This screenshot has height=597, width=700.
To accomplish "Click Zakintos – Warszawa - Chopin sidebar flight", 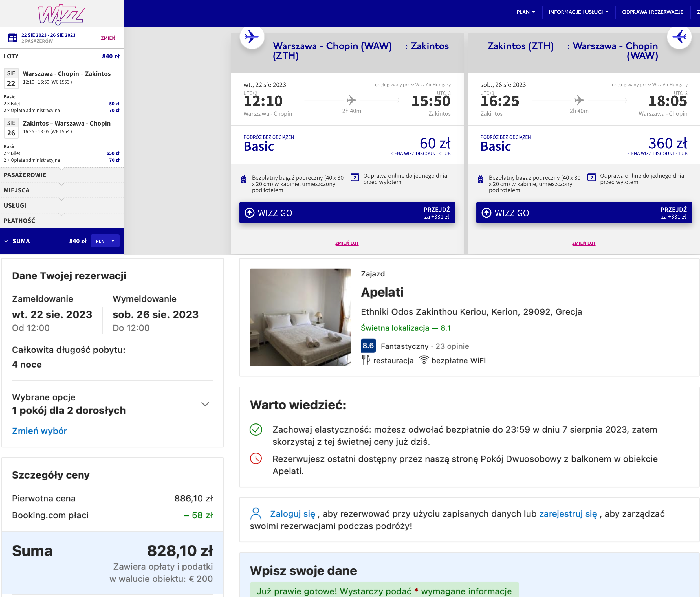I will tap(67, 123).
